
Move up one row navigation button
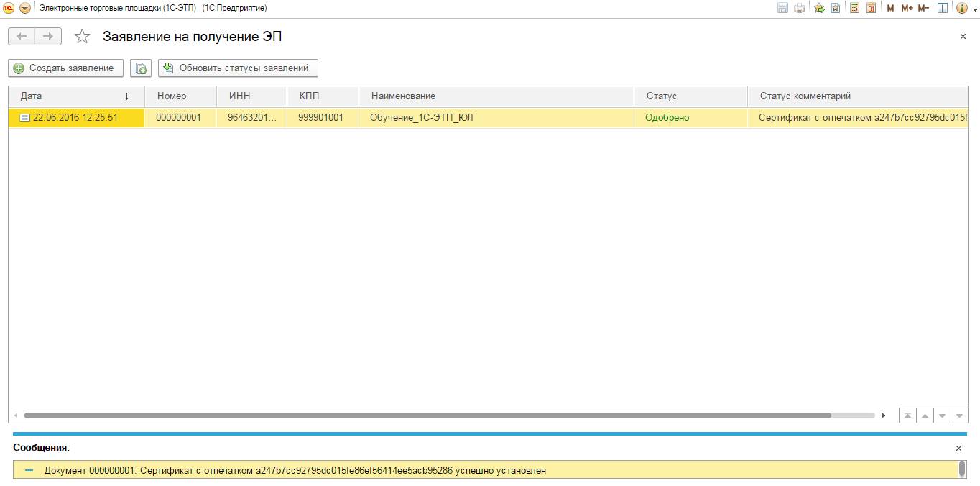(925, 416)
